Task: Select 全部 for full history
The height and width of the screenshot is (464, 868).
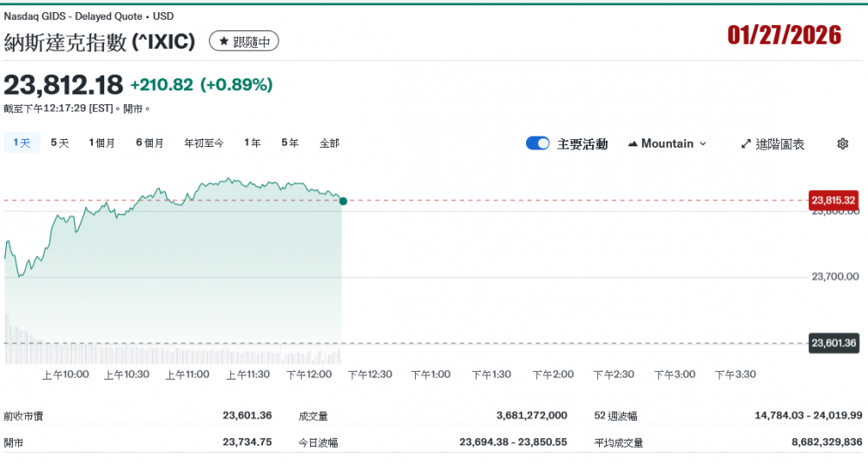Action: click(329, 143)
